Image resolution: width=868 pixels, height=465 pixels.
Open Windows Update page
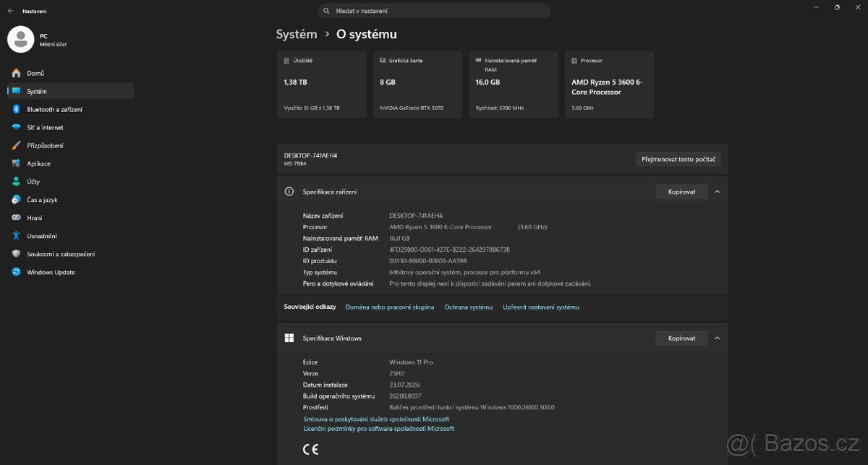click(x=70, y=272)
